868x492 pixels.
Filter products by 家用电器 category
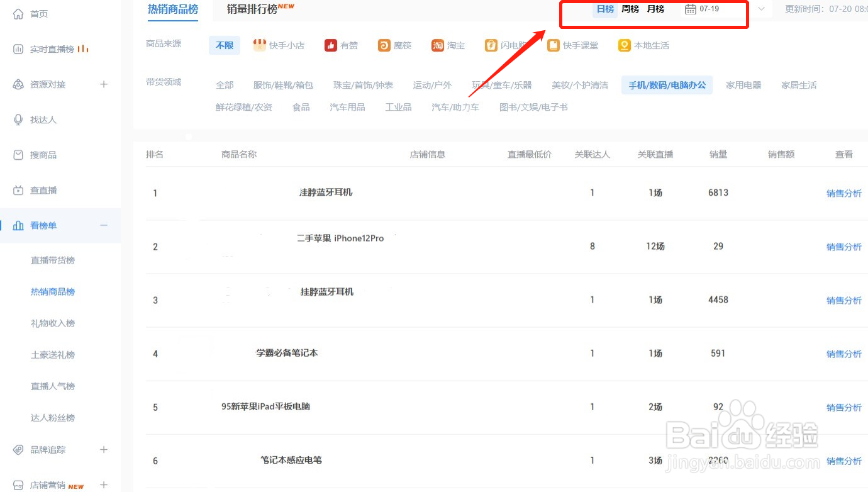[743, 84]
